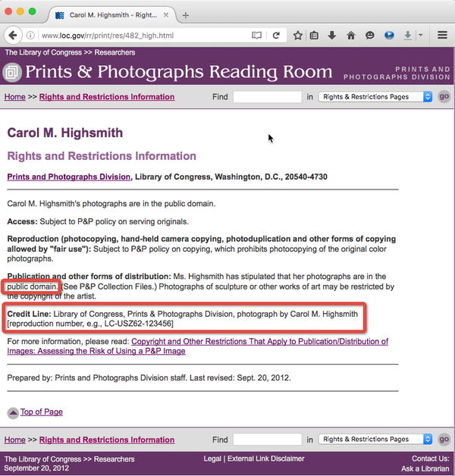Go to browser home page icon
The width and height of the screenshot is (455, 476).
pyautogui.click(x=351, y=36)
